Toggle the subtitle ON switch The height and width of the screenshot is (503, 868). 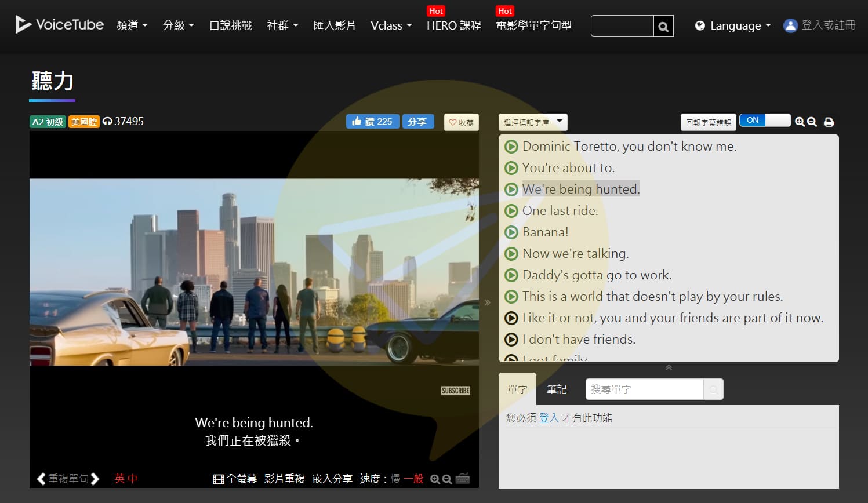(x=764, y=121)
